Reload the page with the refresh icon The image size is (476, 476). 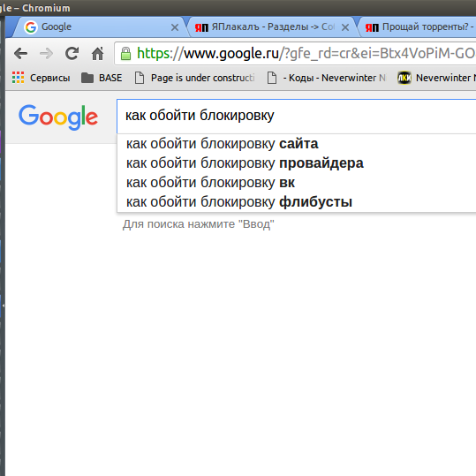coord(72,54)
